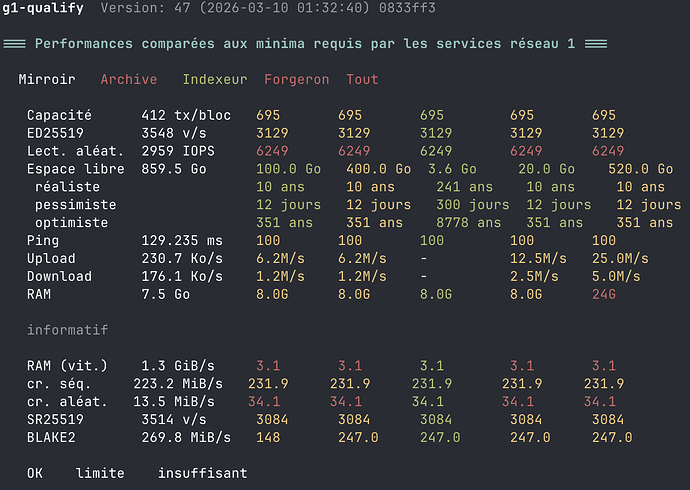690x490 pixels.
Task: Select the 24G RAM requirement
Action: point(604,295)
